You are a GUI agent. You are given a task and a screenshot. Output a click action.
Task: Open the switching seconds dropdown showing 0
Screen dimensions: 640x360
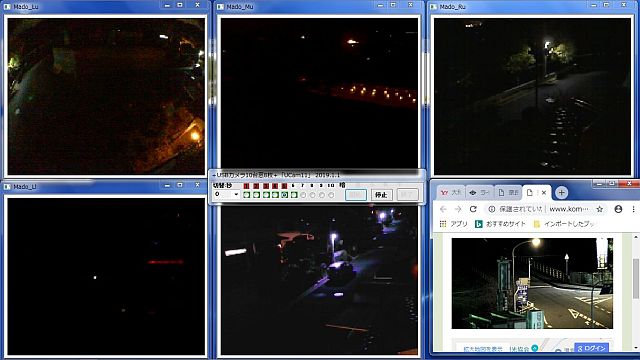(227, 195)
